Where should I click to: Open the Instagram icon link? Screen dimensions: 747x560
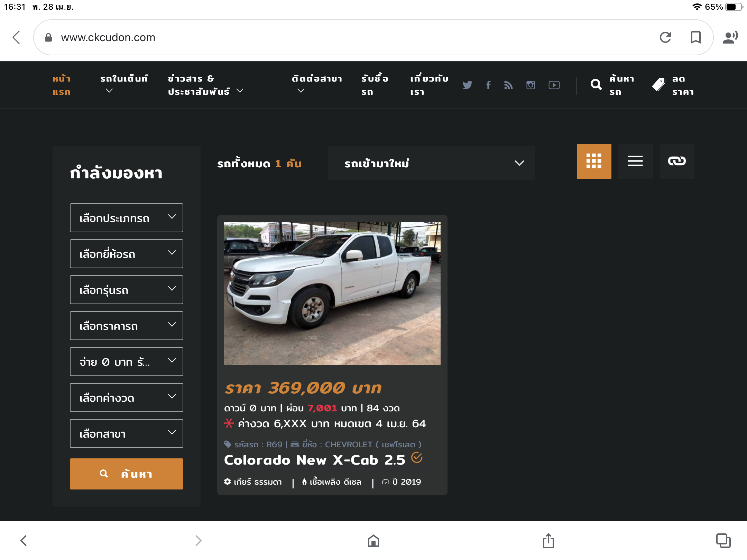pos(531,85)
